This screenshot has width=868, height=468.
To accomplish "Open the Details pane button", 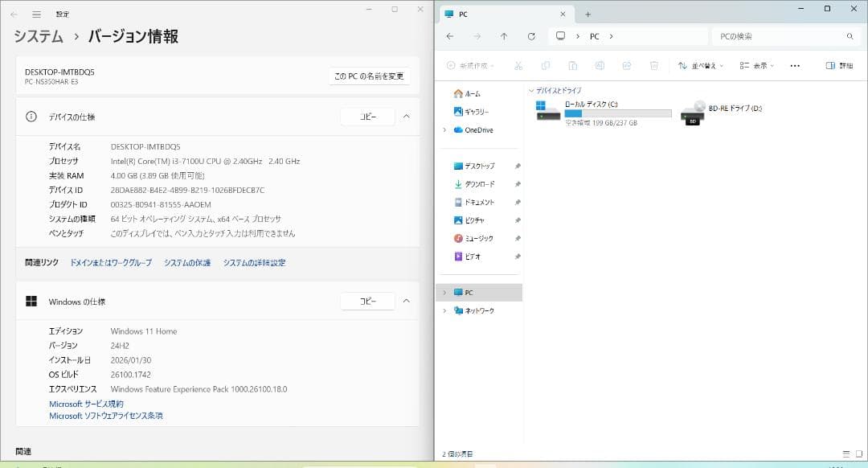I will (x=839, y=65).
